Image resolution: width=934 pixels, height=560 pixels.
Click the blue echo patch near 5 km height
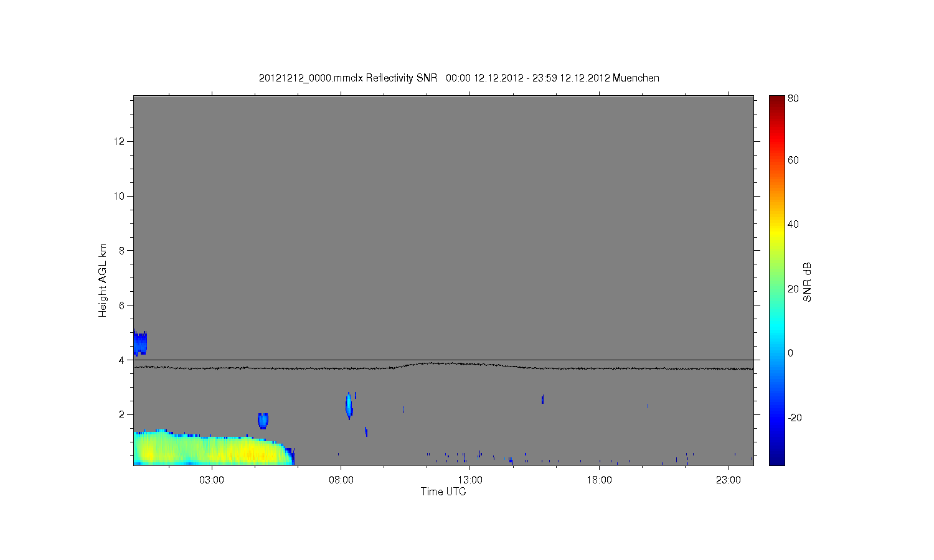pos(140,343)
